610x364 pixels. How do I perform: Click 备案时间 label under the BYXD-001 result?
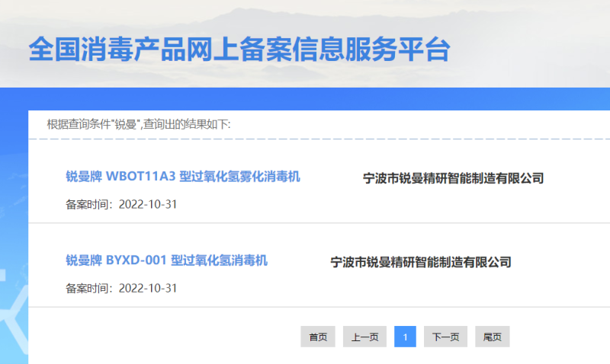[88, 288]
